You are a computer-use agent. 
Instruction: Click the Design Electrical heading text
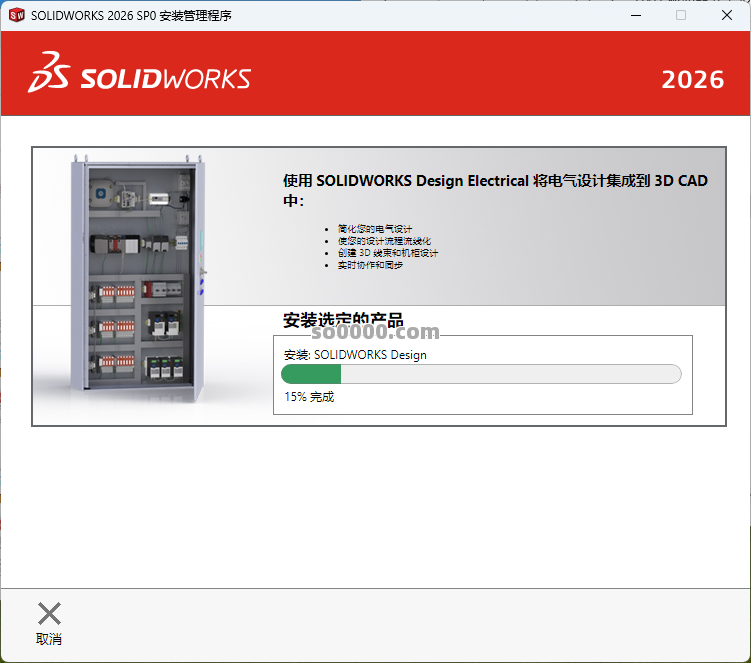pos(495,190)
